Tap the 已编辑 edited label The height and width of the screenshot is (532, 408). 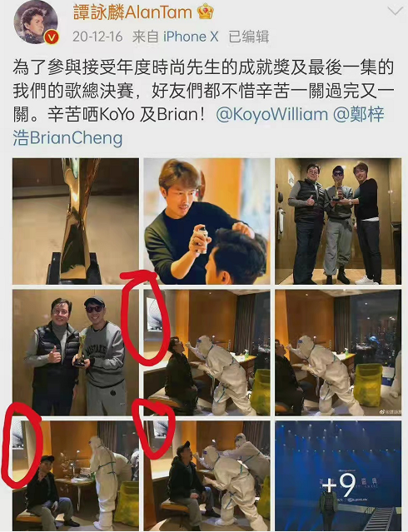point(248,37)
